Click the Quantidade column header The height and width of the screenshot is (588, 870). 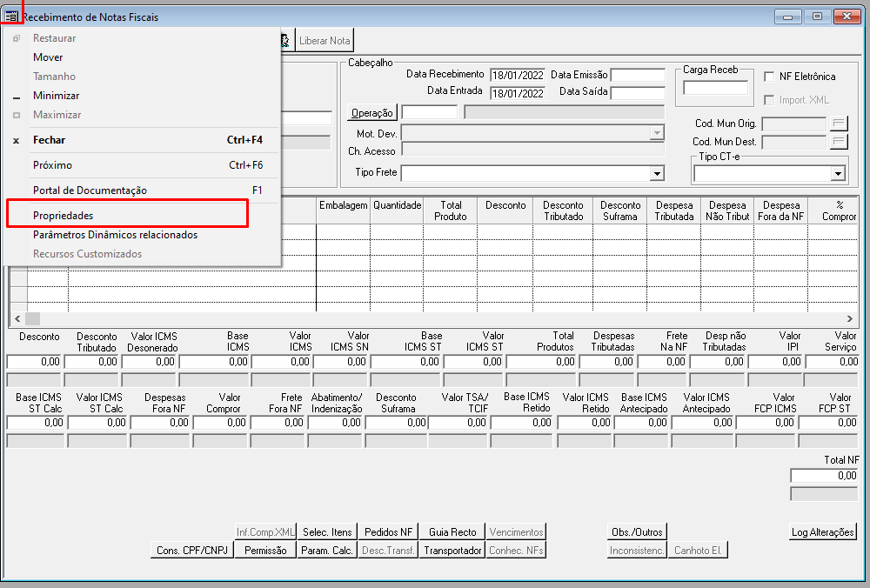[398, 210]
